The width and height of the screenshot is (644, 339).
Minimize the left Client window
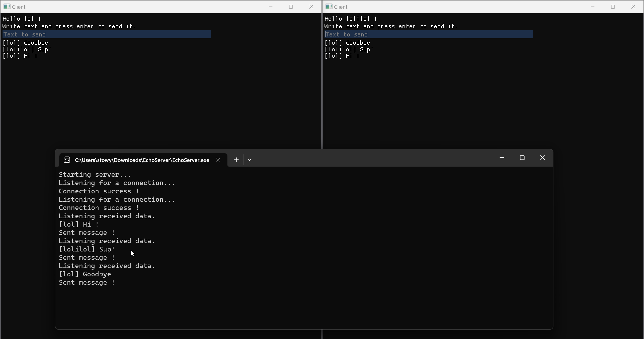point(271,7)
